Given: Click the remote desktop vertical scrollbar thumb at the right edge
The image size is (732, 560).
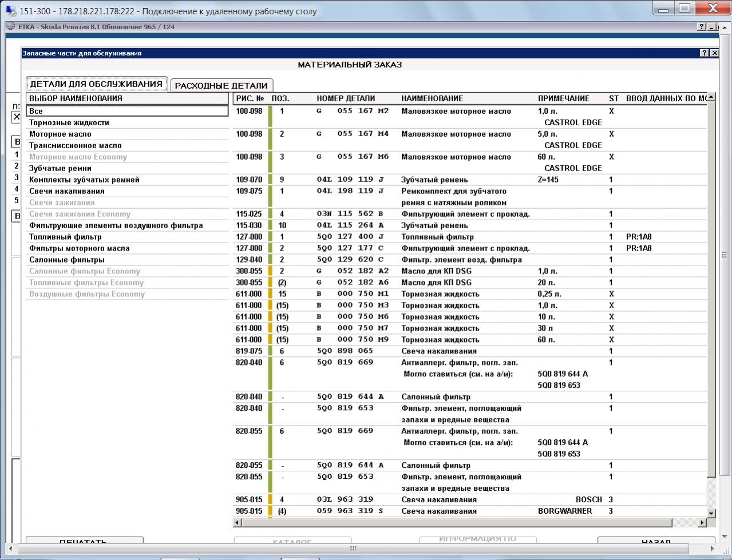Looking at the screenshot, I should point(725,255).
